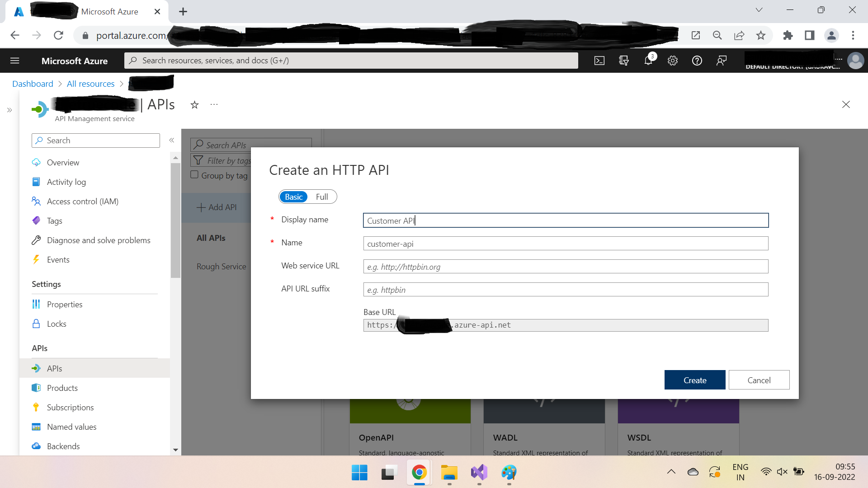Click the Tags icon in sidebar
The width and height of the screenshot is (868, 488).
pos(38,221)
